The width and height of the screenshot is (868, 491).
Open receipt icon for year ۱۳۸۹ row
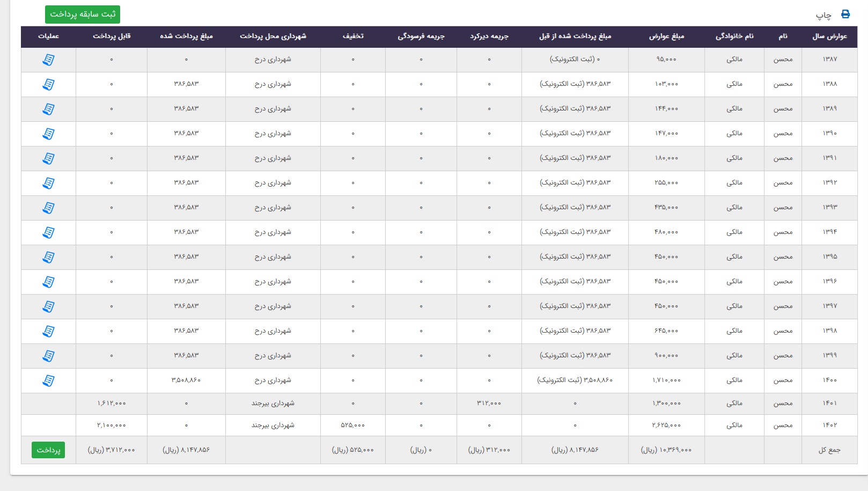(48, 109)
